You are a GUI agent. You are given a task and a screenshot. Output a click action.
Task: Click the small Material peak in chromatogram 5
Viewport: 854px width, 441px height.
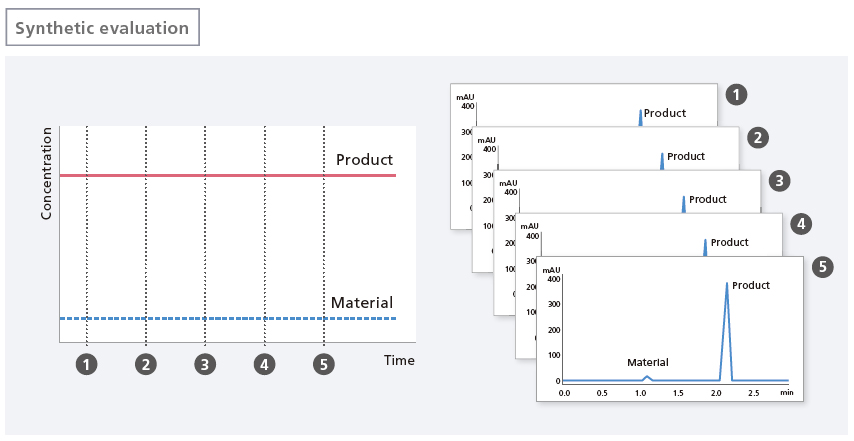click(x=646, y=378)
